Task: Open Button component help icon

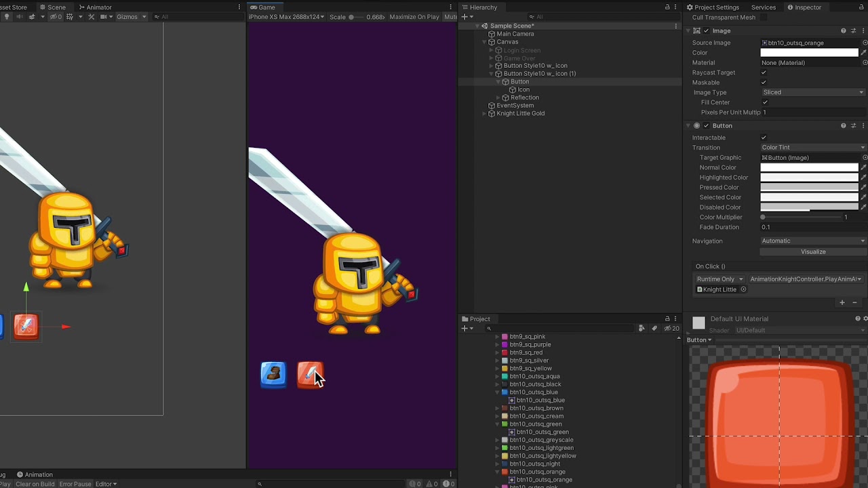Action: (844, 125)
